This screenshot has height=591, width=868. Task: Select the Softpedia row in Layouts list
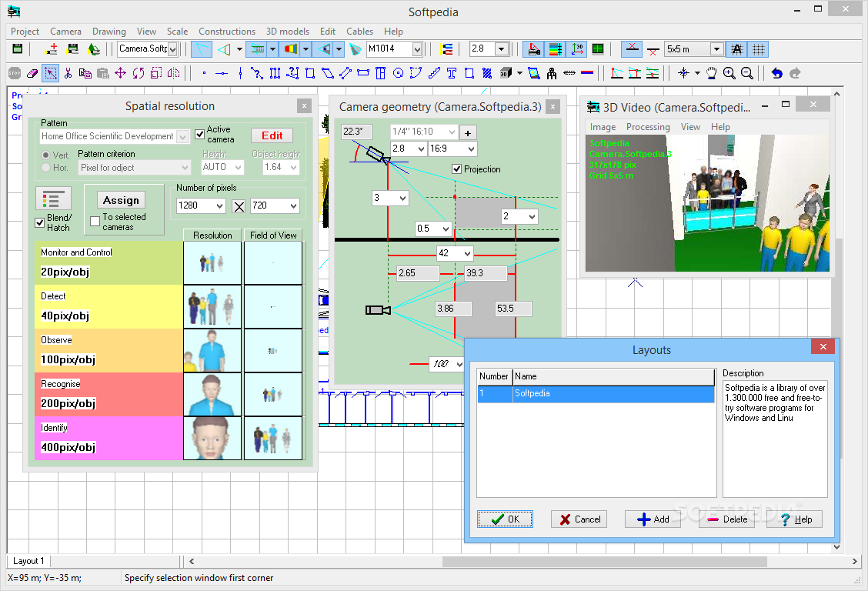point(596,393)
